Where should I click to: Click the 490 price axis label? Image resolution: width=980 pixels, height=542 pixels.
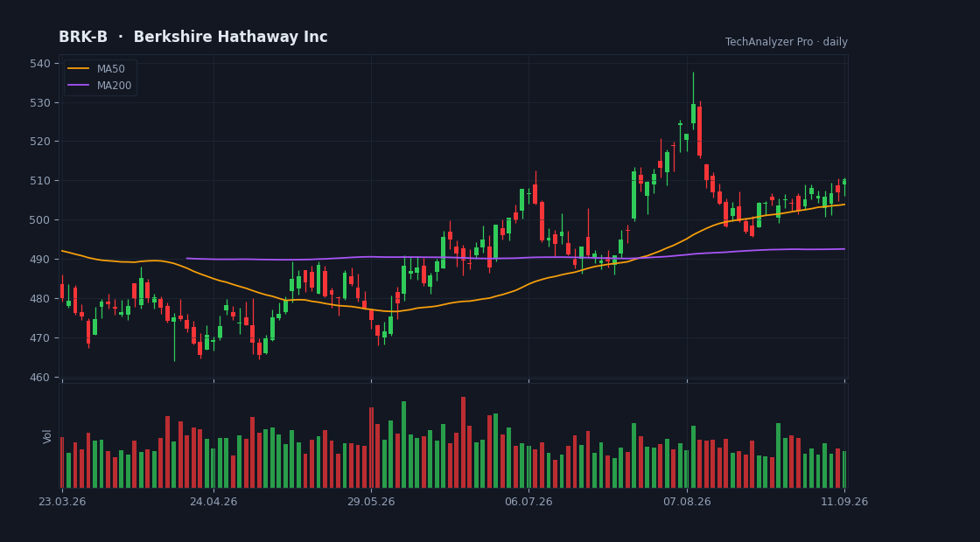click(40, 259)
